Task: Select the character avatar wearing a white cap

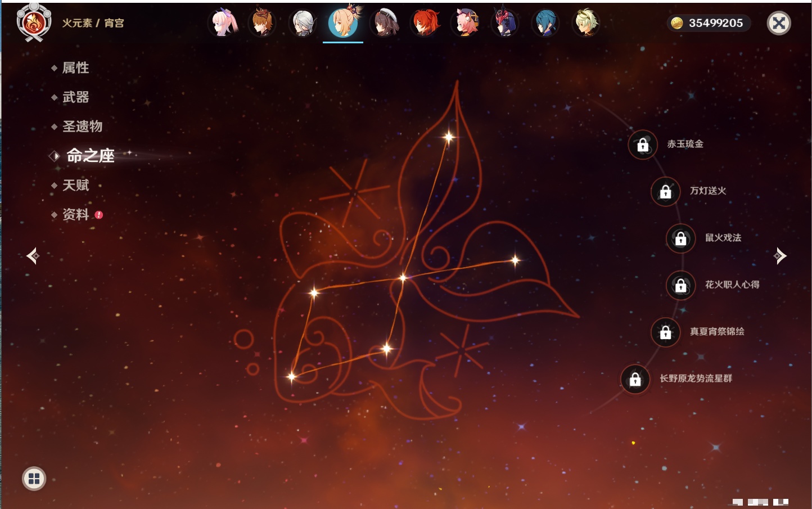Action: (x=385, y=24)
